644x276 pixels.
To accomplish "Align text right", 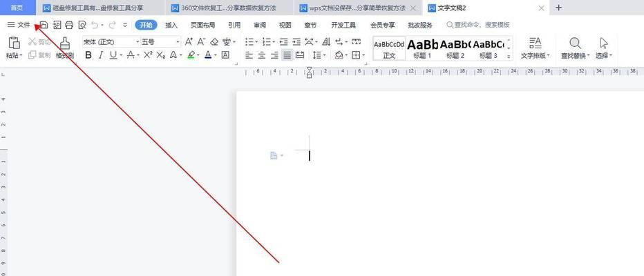I will [x=275, y=55].
